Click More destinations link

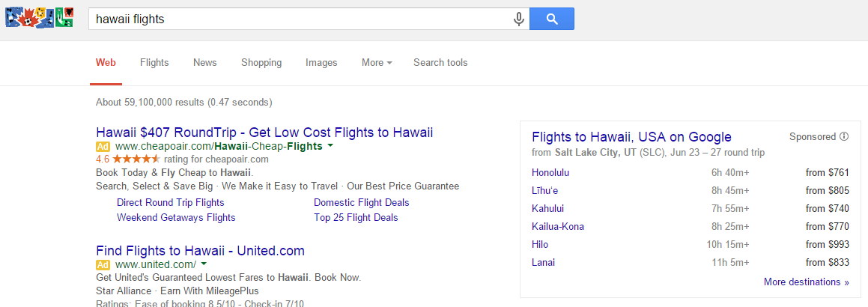[x=806, y=282]
